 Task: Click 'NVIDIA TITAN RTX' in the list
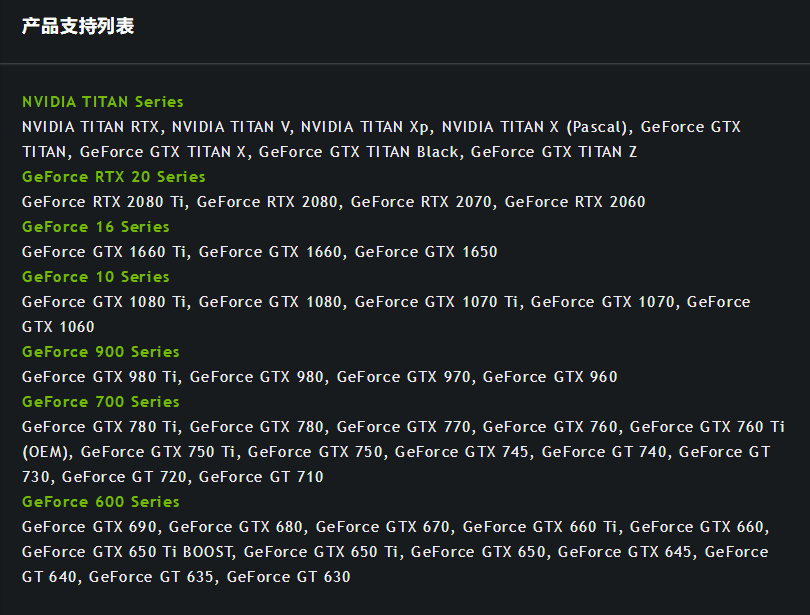pyautogui.click(x=90, y=127)
